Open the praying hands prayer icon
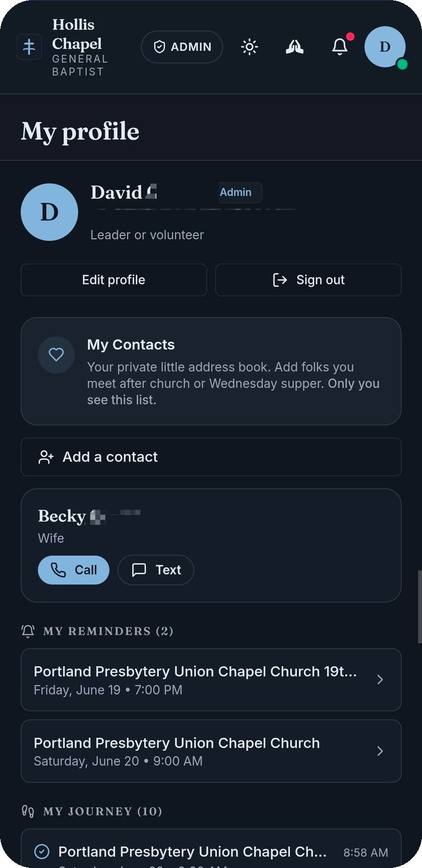 (x=295, y=47)
